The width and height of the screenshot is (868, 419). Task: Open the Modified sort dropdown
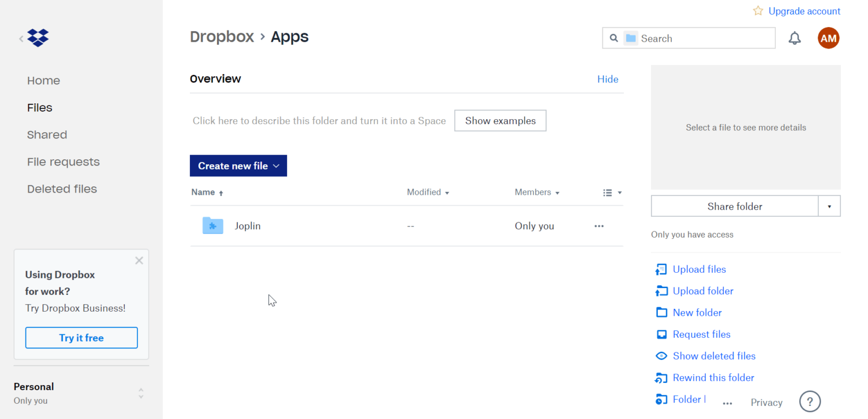(x=428, y=192)
